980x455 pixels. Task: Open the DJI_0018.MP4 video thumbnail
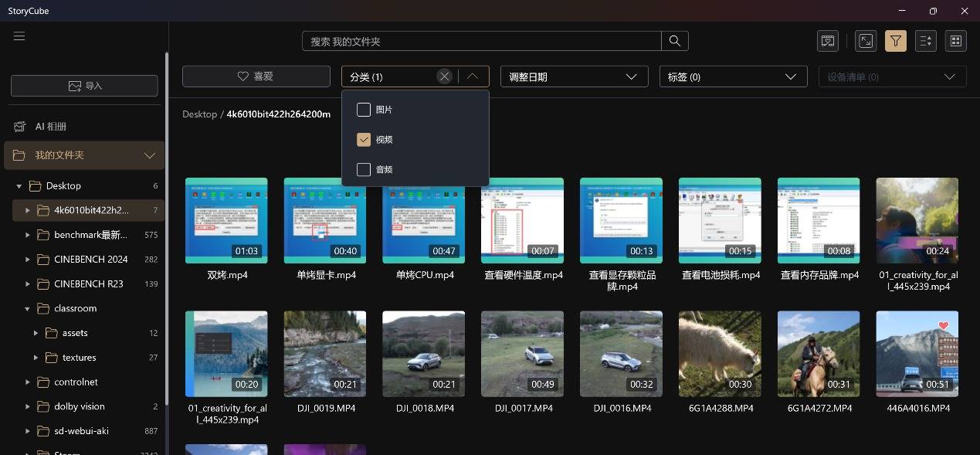(x=423, y=354)
